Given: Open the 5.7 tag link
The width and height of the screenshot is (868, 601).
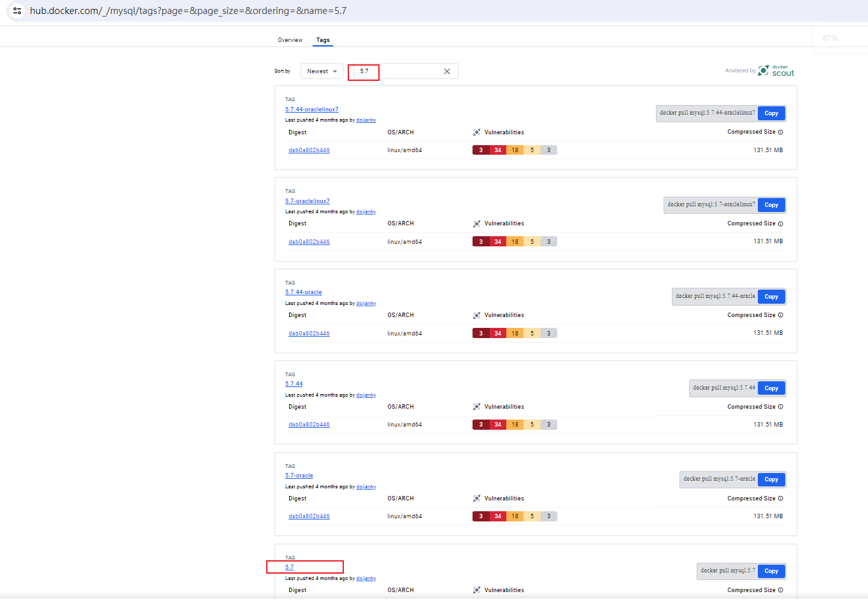Looking at the screenshot, I should (290, 567).
